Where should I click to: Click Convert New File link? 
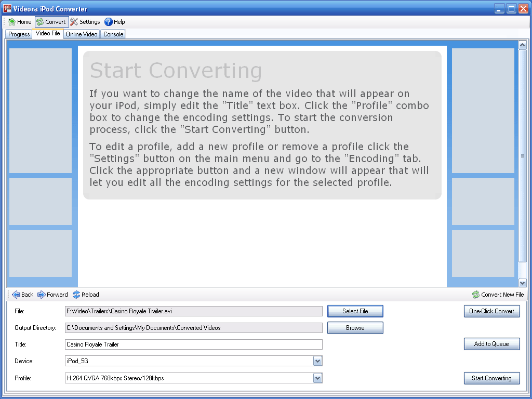[498, 295]
